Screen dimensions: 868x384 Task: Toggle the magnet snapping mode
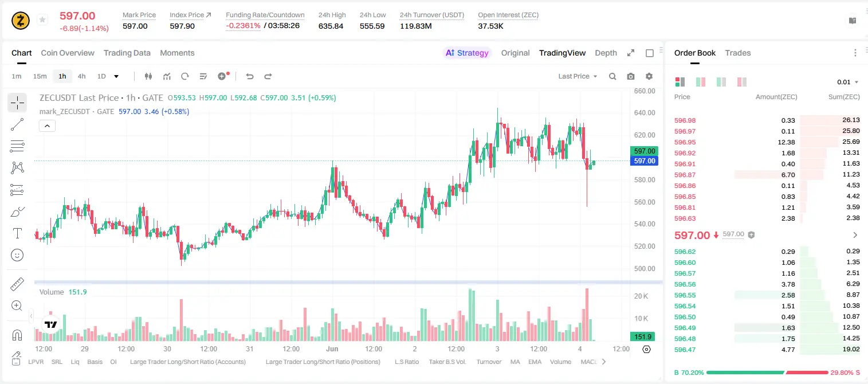click(x=17, y=335)
